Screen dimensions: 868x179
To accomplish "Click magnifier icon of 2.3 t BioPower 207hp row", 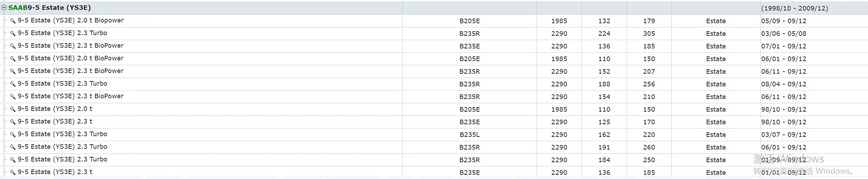I will tap(13, 71).
